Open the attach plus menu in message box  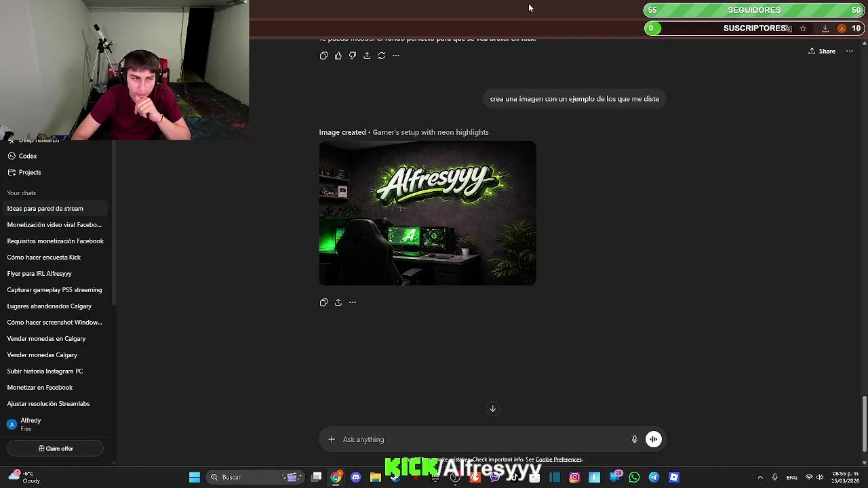pyautogui.click(x=332, y=439)
